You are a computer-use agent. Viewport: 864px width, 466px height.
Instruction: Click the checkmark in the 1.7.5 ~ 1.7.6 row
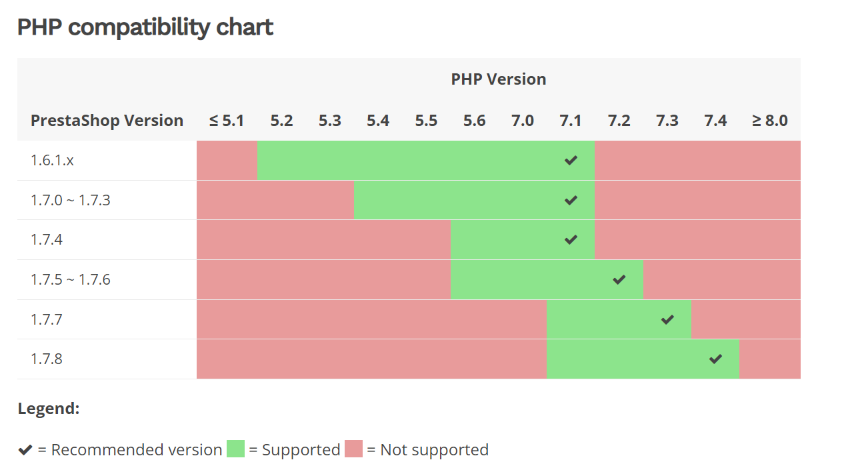pyautogui.click(x=619, y=280)
